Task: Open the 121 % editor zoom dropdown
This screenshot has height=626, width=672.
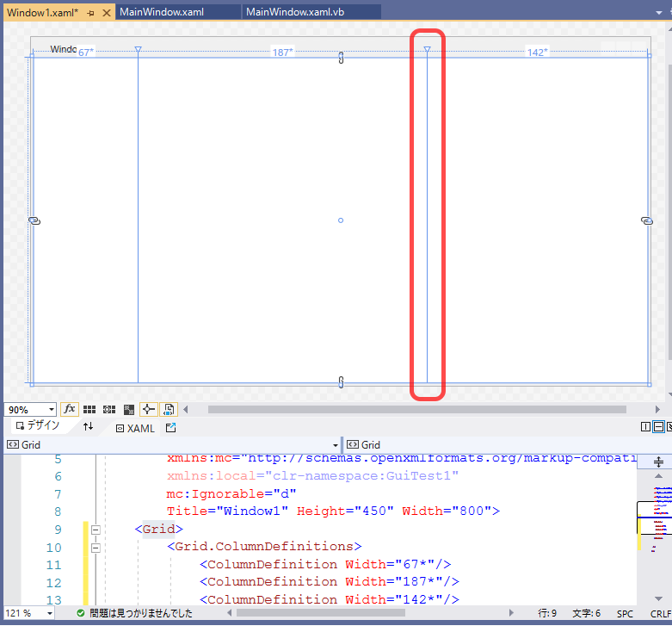Action: point(50,614)
